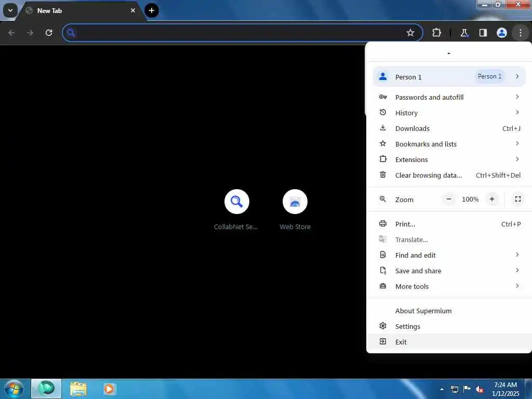Click the Supermium taskbar icon
Viewport: 532px width, 399px height.
tap(46, 389)
